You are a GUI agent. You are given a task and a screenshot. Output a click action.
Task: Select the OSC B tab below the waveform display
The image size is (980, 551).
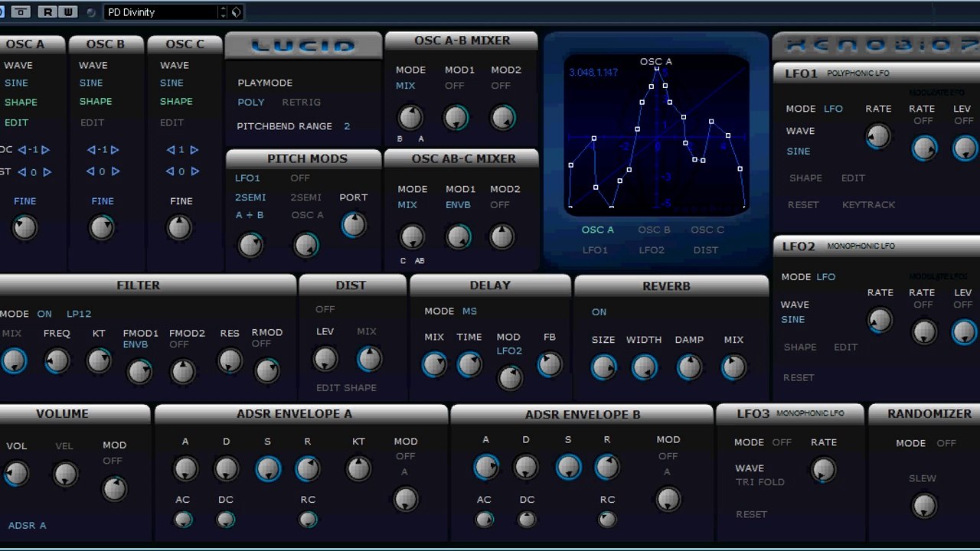[654, 230]
